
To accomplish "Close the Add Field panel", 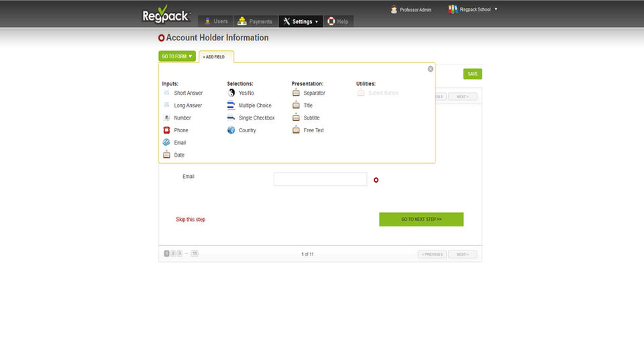I will point(431,69).
